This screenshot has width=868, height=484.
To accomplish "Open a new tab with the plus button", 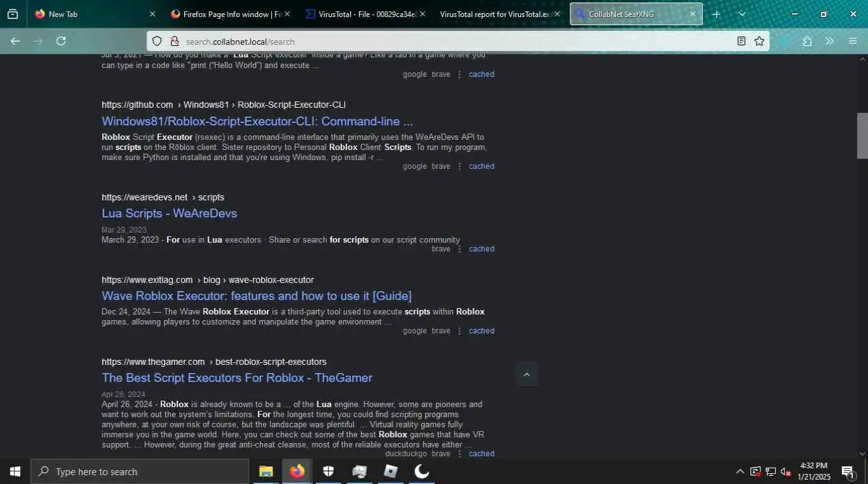I will (717, 14).
